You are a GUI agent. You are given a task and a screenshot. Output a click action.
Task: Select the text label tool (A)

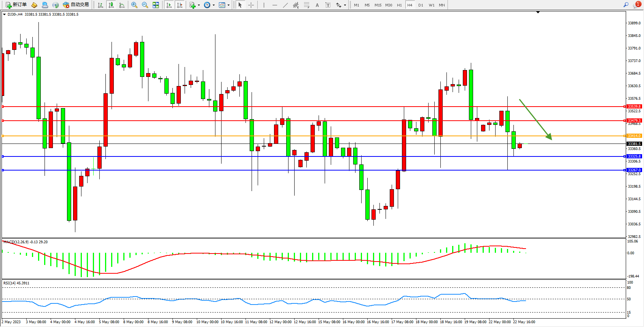coord(317,5)
